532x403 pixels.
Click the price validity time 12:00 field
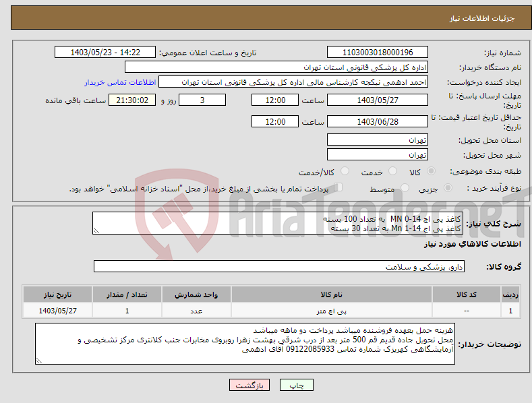tap(275, 121)
